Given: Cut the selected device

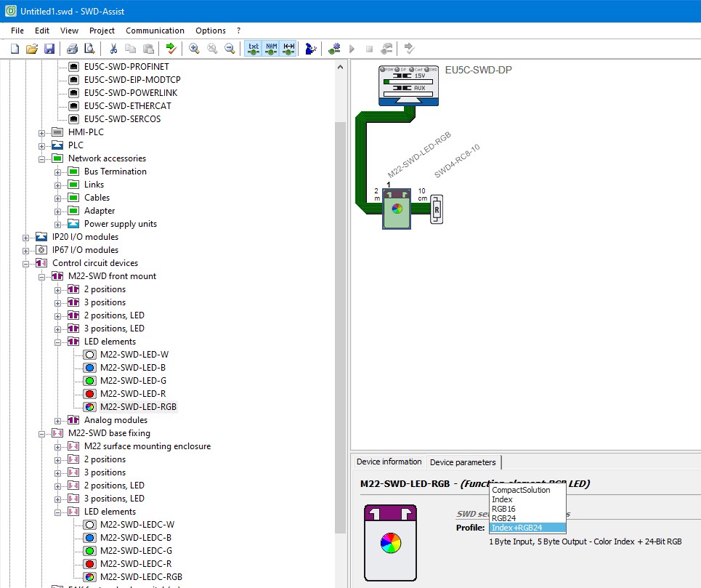Looking at the screenshot, I should coord(113,48).
